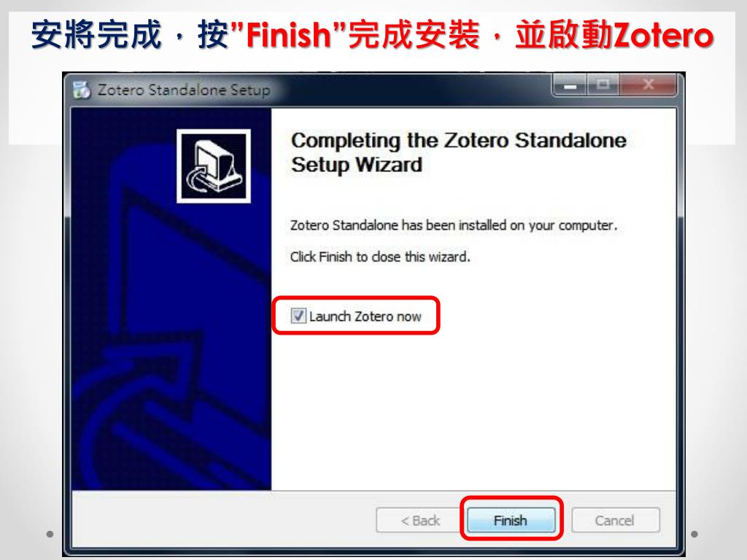The width and height of the screenshot is (747, 560).
Task: Select the 'Zotero Standalone Setup' title bar text
Action: pyautogui.click(x=184, y=90)
